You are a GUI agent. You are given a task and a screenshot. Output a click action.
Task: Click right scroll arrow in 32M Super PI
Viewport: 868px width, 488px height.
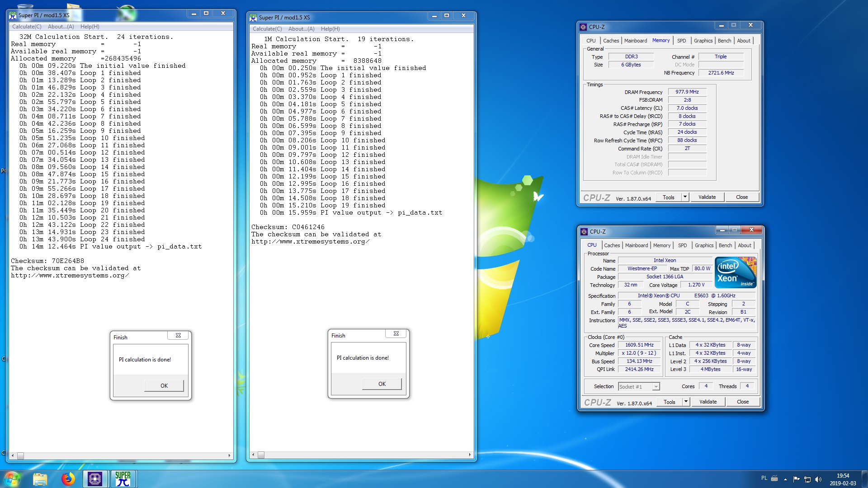click(x=229, y=455)
